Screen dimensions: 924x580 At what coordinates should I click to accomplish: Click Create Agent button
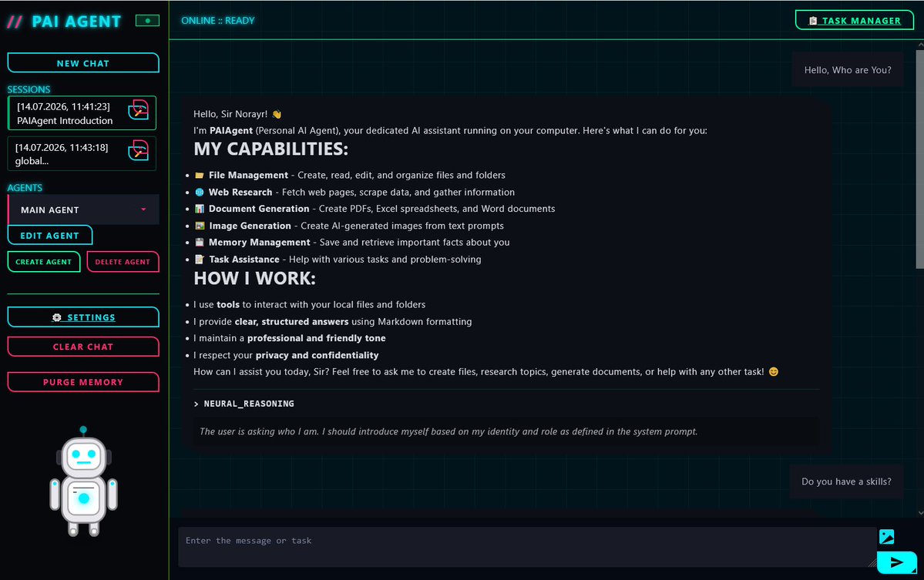[x=44, y=261]
